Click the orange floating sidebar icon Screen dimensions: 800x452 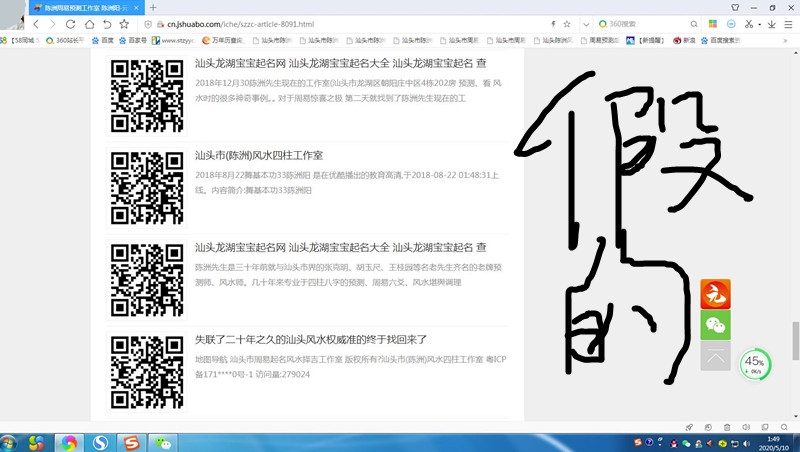click(715, 294)
